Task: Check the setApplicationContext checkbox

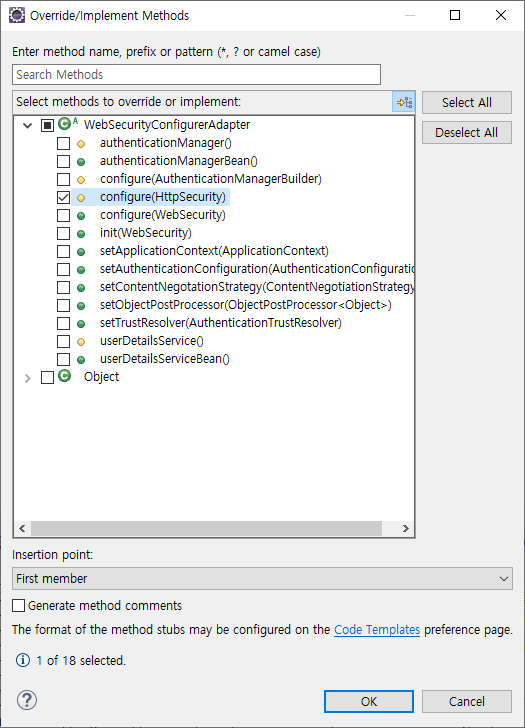Action: coord(64,252)
